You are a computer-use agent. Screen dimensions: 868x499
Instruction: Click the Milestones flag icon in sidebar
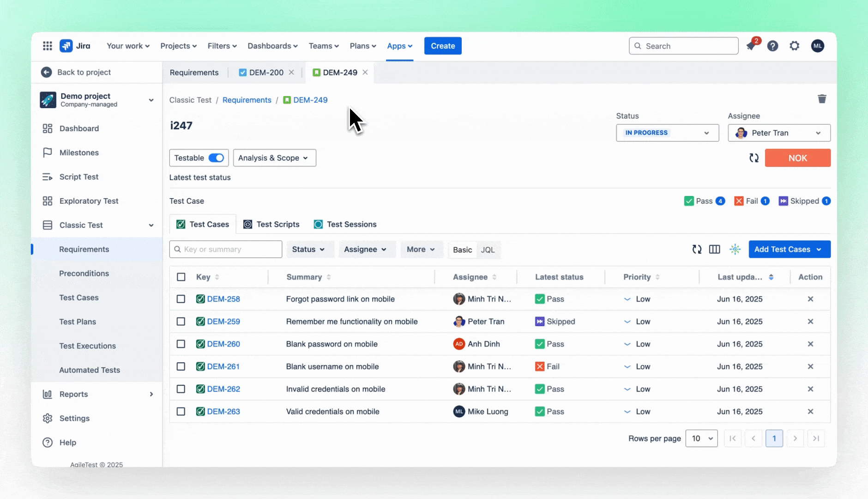tap(48, 152)
